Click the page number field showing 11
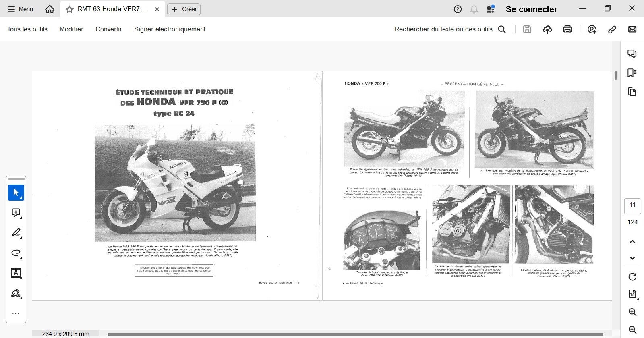This screenshot has width=644, height=338. tap(632, 205)
